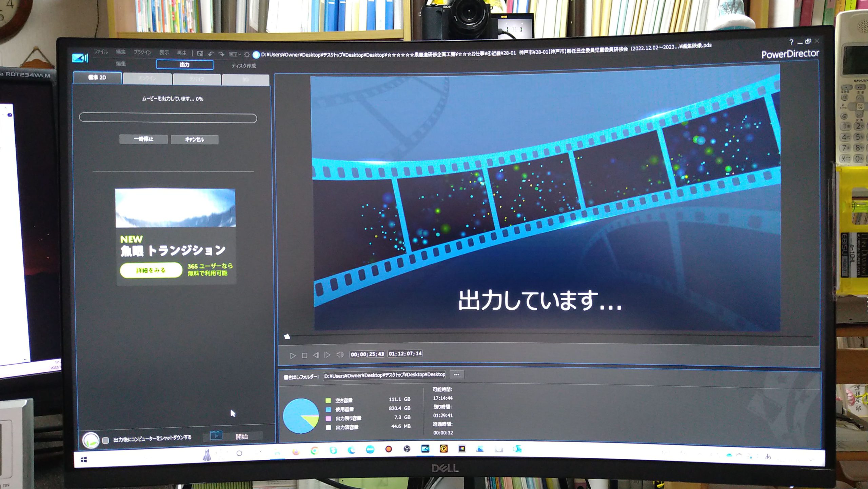Select the オンライン output tab
The image size is (868, 489).
[147, 79]
